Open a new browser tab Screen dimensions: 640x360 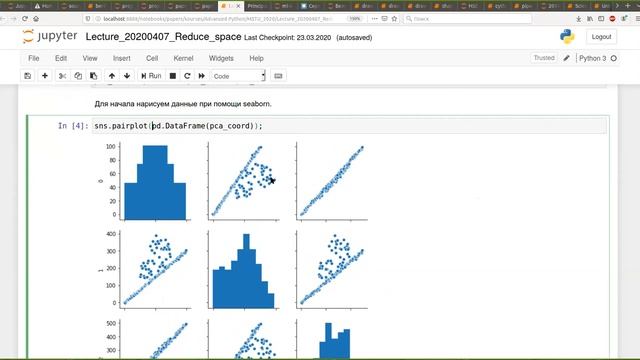[628, 6]
